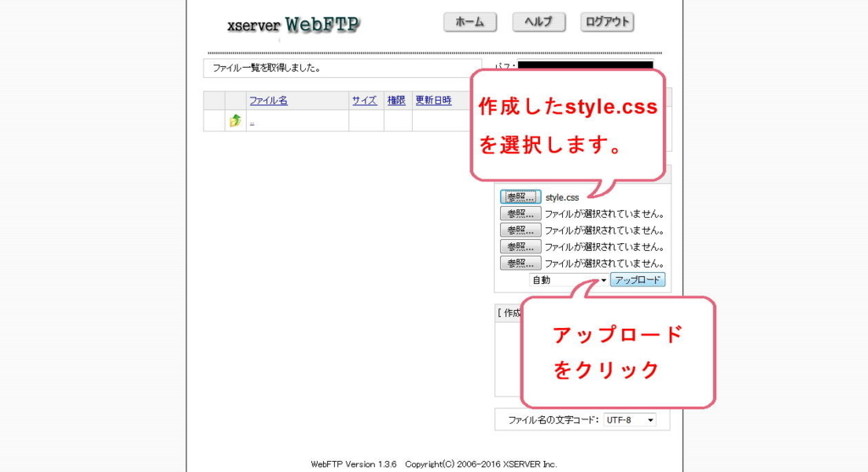Open the '..' parent directory link

point(252,122)
